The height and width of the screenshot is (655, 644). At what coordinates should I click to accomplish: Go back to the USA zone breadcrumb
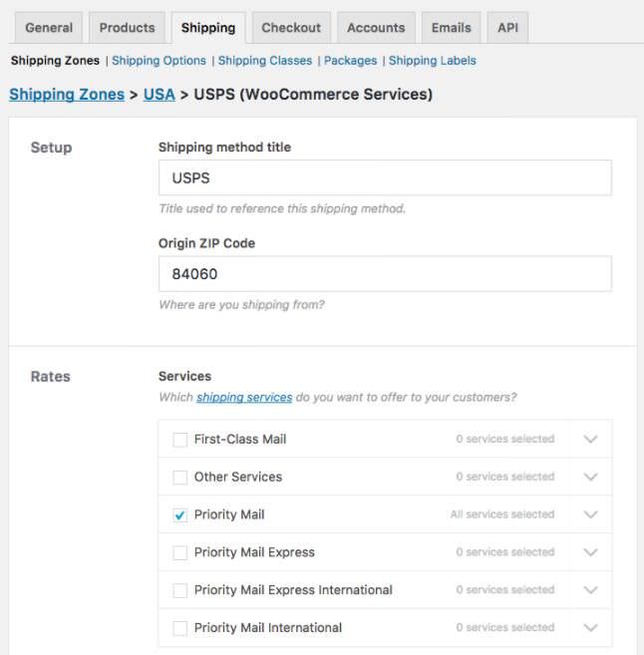[x=160, y=95]
